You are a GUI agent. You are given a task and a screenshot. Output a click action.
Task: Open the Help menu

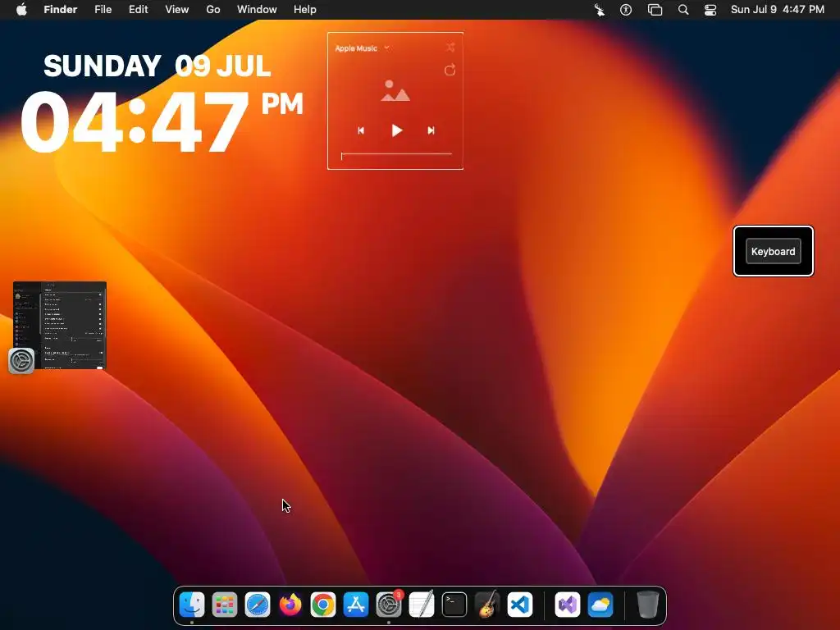(x=305, y=10)
